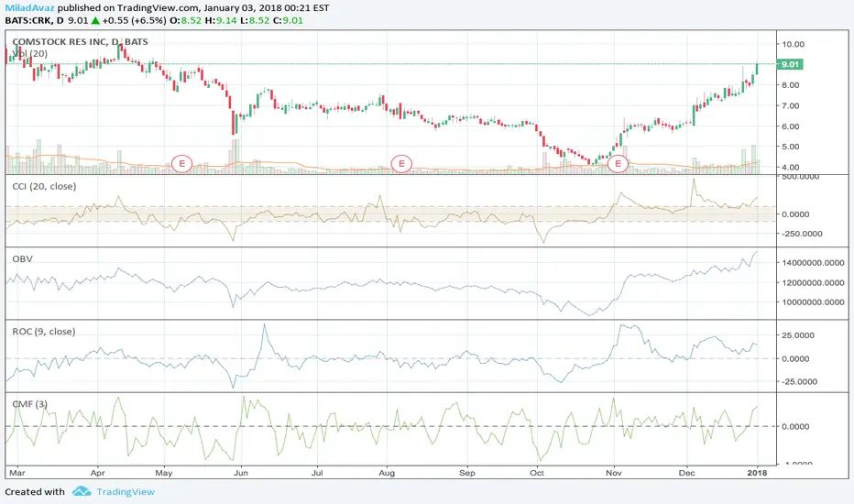
Task: Click the BATS:CRK, D ticker text
Action: click(x=34, y=21)
